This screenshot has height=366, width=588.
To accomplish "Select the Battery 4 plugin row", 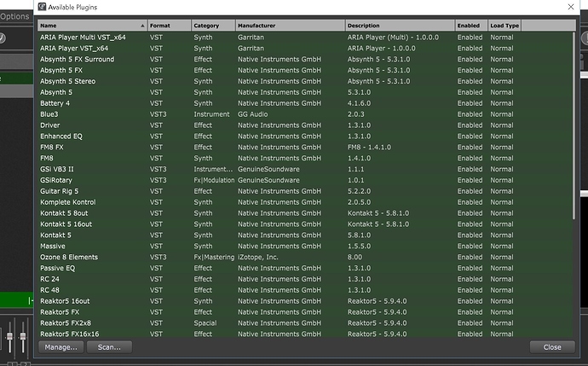I will pyautogui.click(x=305, y=103).
